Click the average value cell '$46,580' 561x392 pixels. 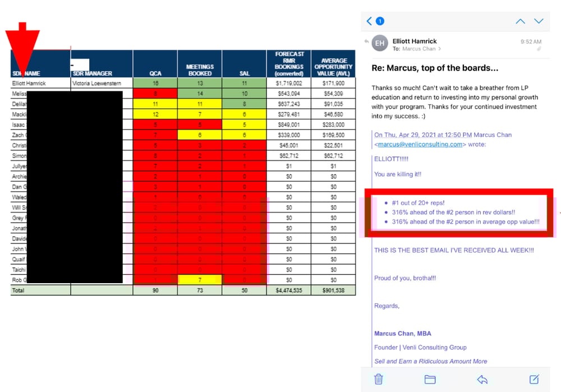coord(333,114)
